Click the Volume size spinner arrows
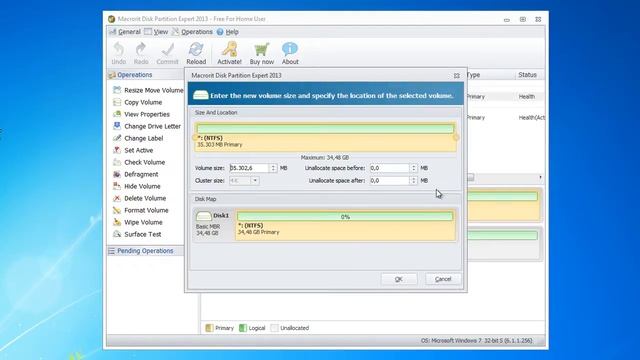 pos(273,168)
